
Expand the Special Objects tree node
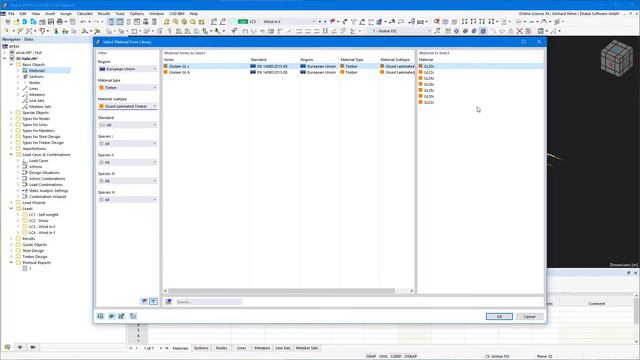(x=11, y=113)
